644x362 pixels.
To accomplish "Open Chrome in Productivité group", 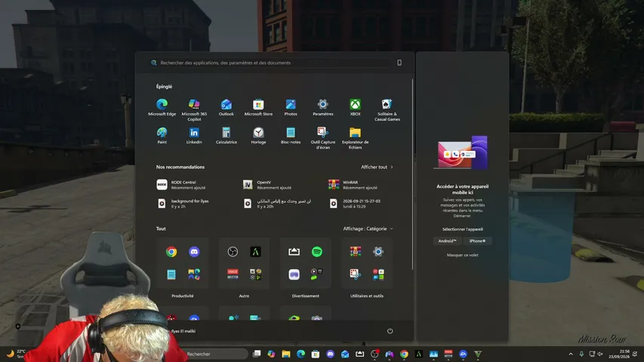I will click(x=171, y=252).
